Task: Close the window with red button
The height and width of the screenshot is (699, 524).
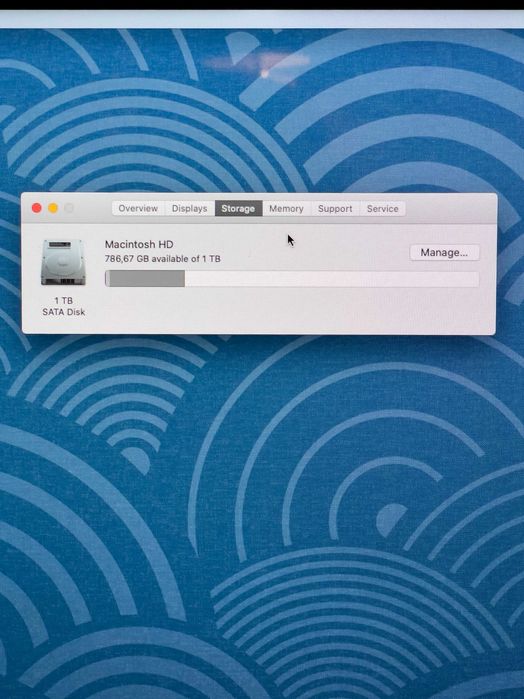Action: [x=37, y=208]
